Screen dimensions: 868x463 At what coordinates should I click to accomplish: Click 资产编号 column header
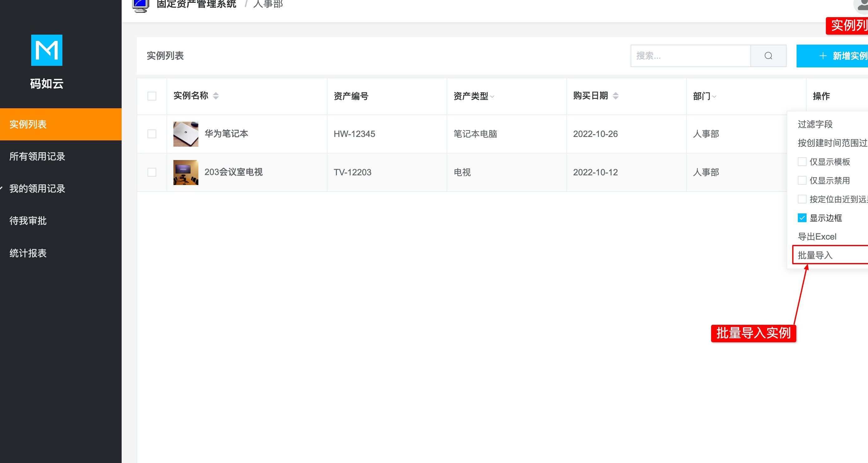(351, 96)
